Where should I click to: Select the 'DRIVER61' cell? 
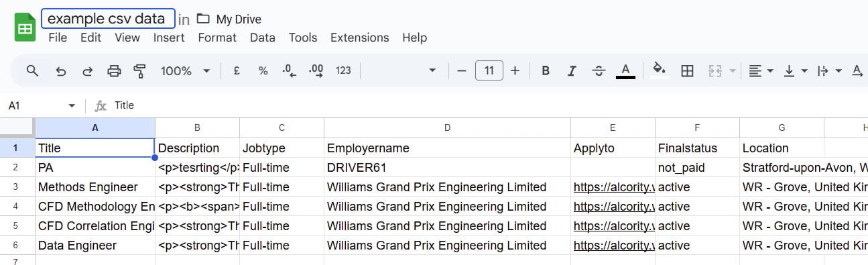coord(447,168)
